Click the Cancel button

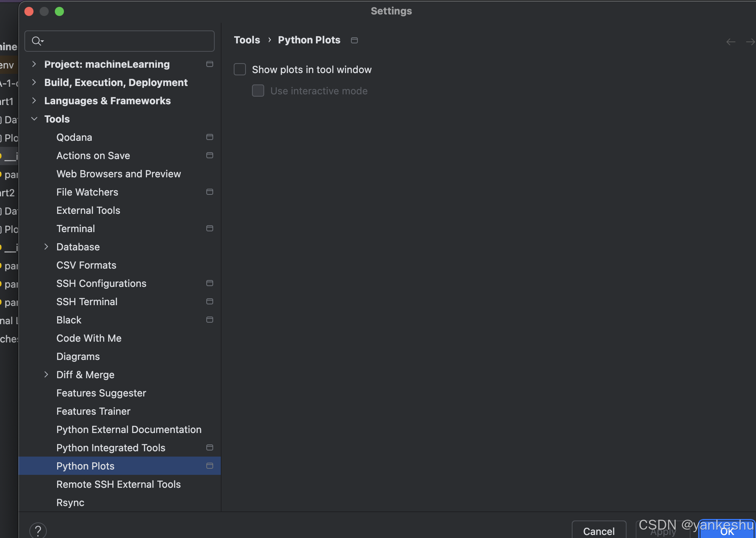pyautogui.click(x=599, y=531)
